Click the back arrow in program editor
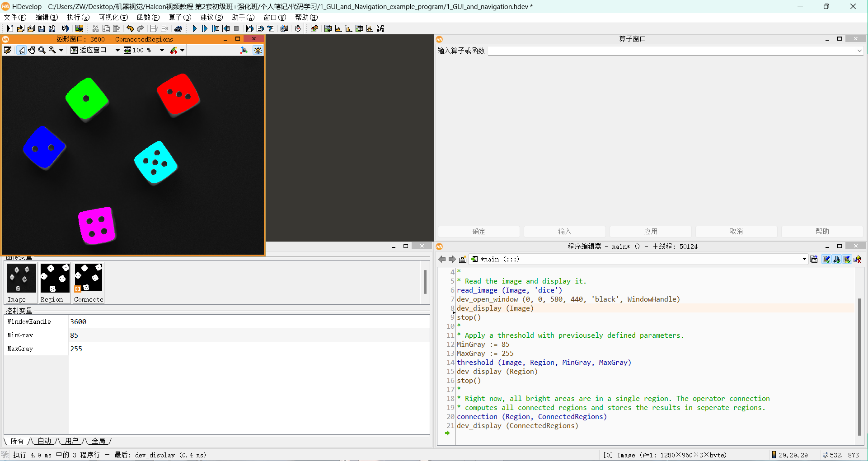 point(442,259)
